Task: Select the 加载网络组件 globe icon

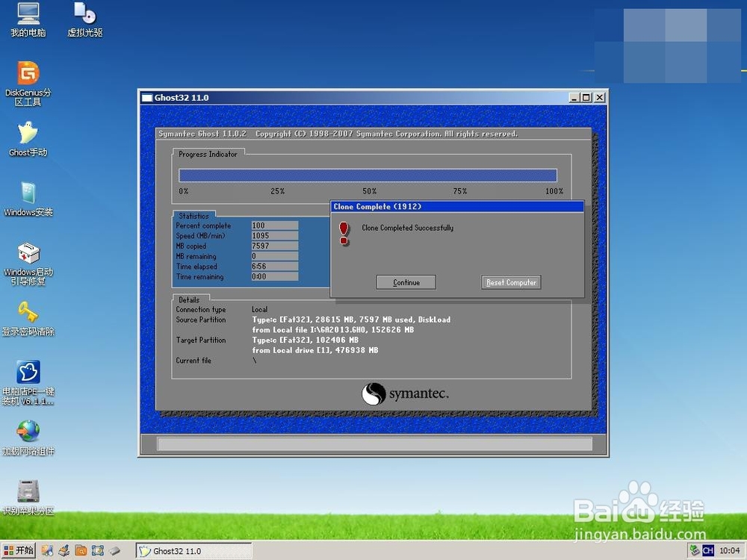Action: coord(28,437)
